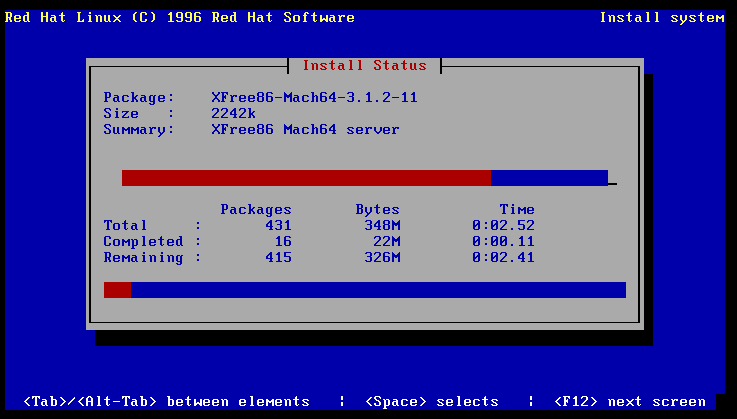This screenshot has width=737, height=419.
Task: Click the Red Hat Linux copyright header
Action: (180, 18)
